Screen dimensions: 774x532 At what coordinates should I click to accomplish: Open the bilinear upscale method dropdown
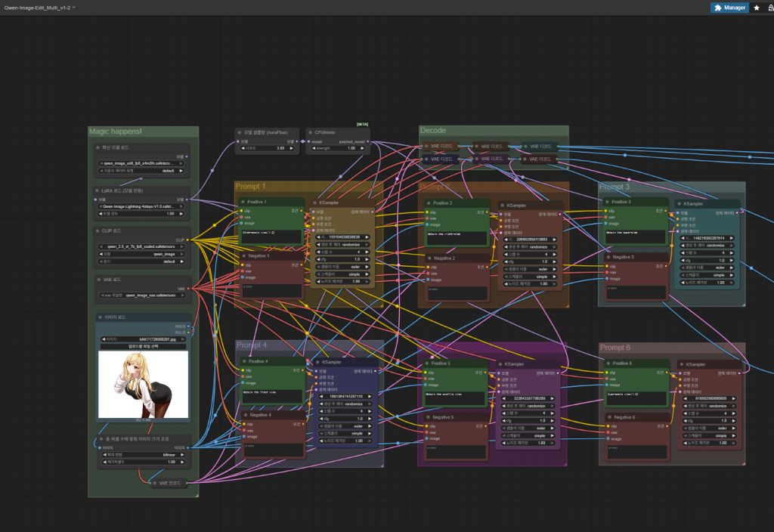(x=144, y=456)
